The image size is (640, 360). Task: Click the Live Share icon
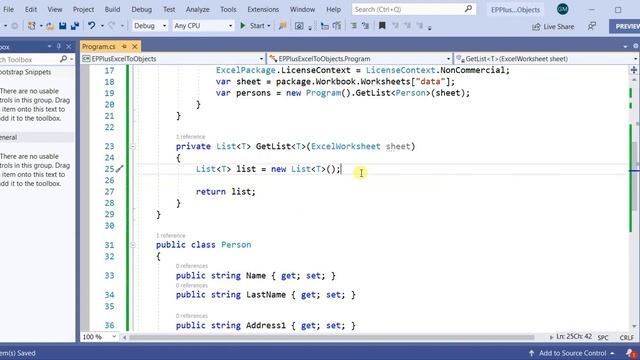pyautogui.click(x=536, y=27)
